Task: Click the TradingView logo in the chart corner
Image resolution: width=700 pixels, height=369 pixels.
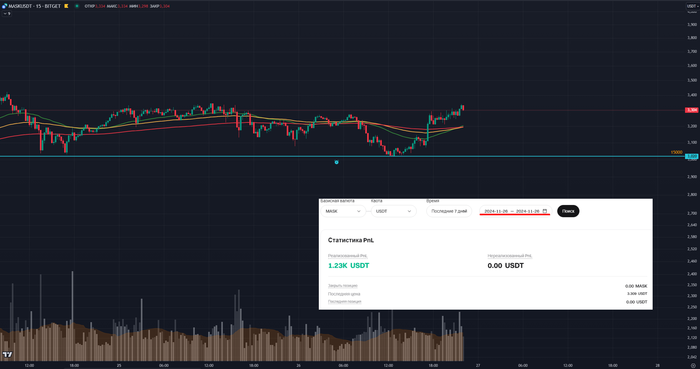Action: [x=7, y=355]
